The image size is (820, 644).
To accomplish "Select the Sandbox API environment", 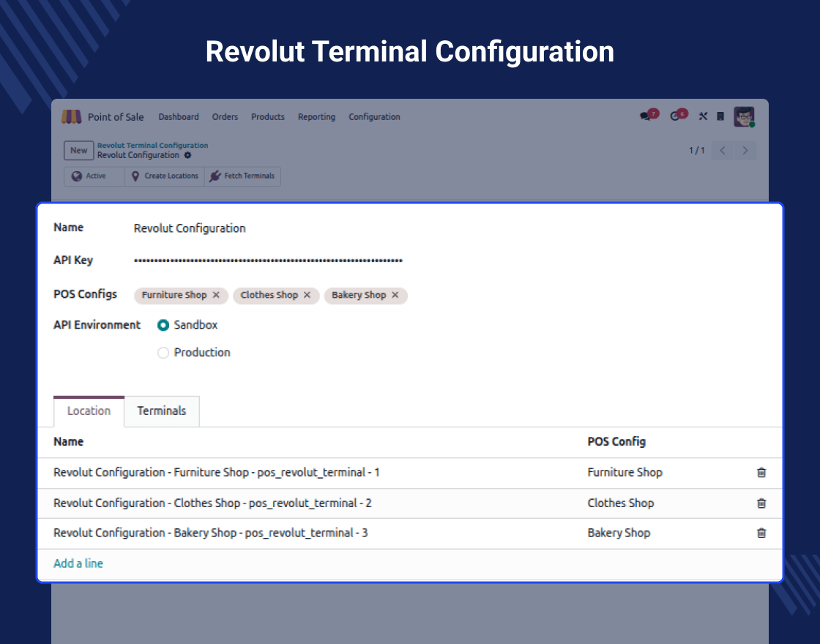I will click(163, 325).
